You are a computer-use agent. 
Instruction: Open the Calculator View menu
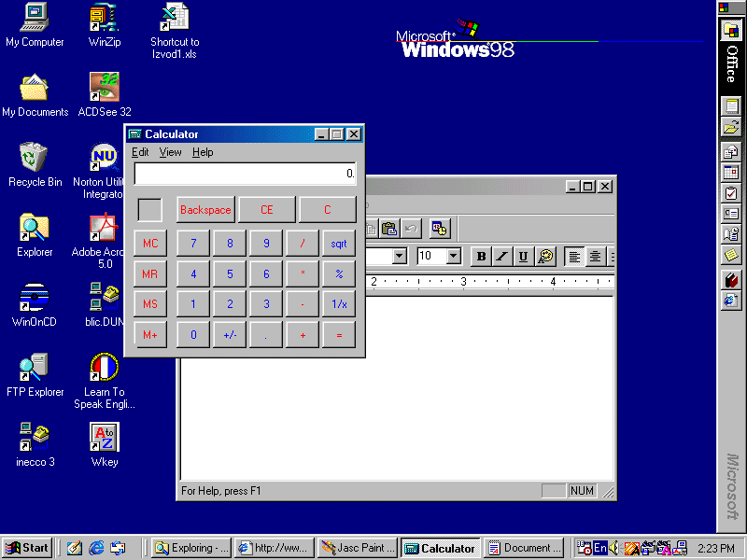[170, 152]
